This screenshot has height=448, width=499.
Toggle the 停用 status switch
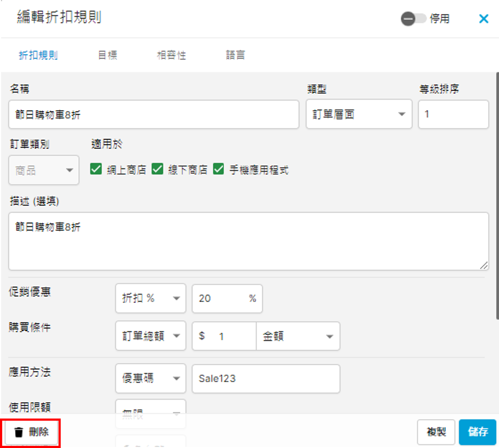tap(413, 19)
